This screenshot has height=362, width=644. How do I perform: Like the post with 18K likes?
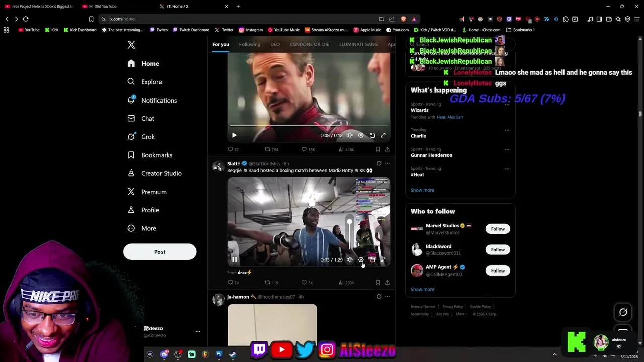[x=308, y=149]
